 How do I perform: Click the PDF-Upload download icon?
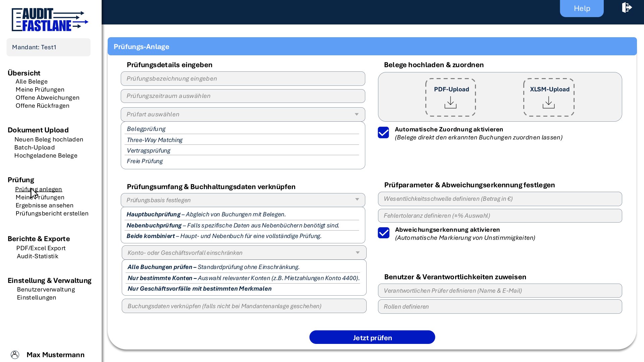click(x=450, y=102)
